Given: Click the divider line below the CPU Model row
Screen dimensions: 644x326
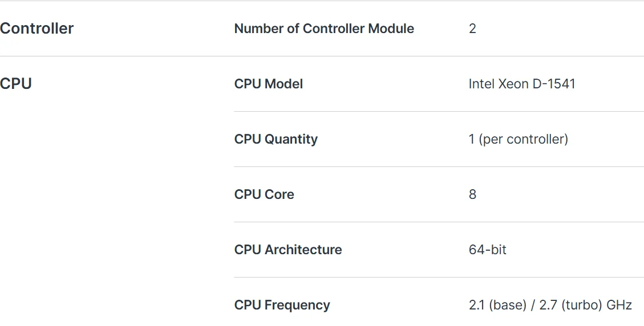Looking at the screenshot, I should (439, 111).
